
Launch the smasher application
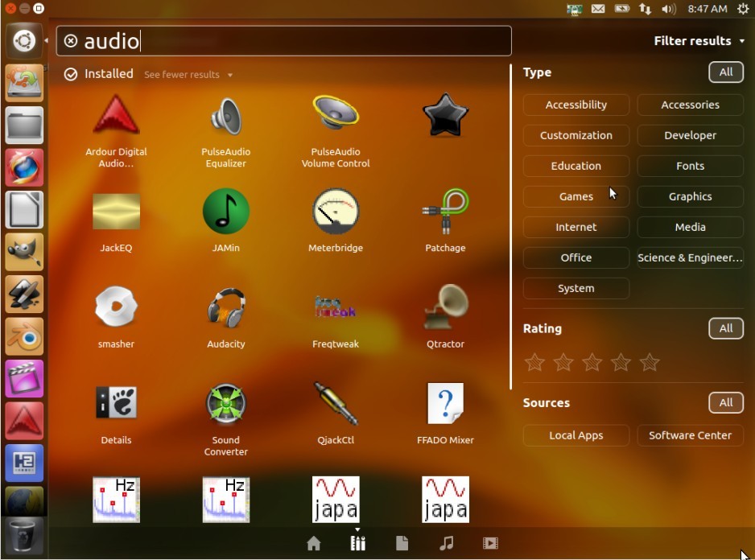[x=116, y=317]
